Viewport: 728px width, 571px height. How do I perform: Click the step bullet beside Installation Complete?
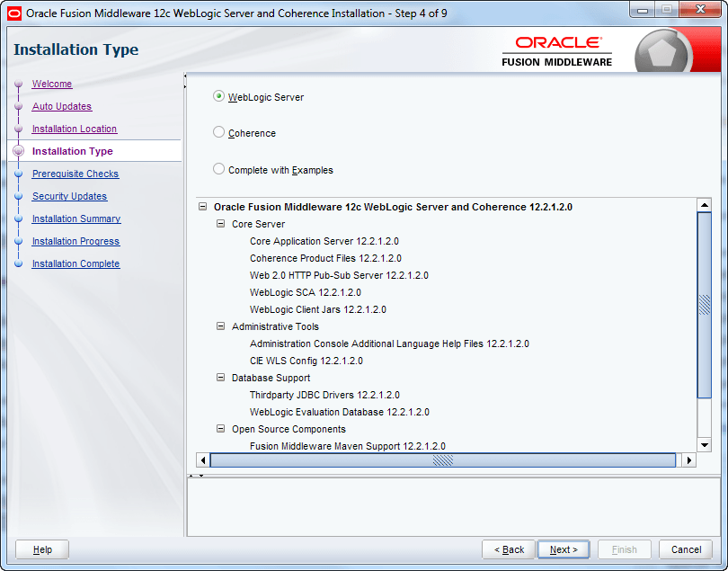pos(19,263)
